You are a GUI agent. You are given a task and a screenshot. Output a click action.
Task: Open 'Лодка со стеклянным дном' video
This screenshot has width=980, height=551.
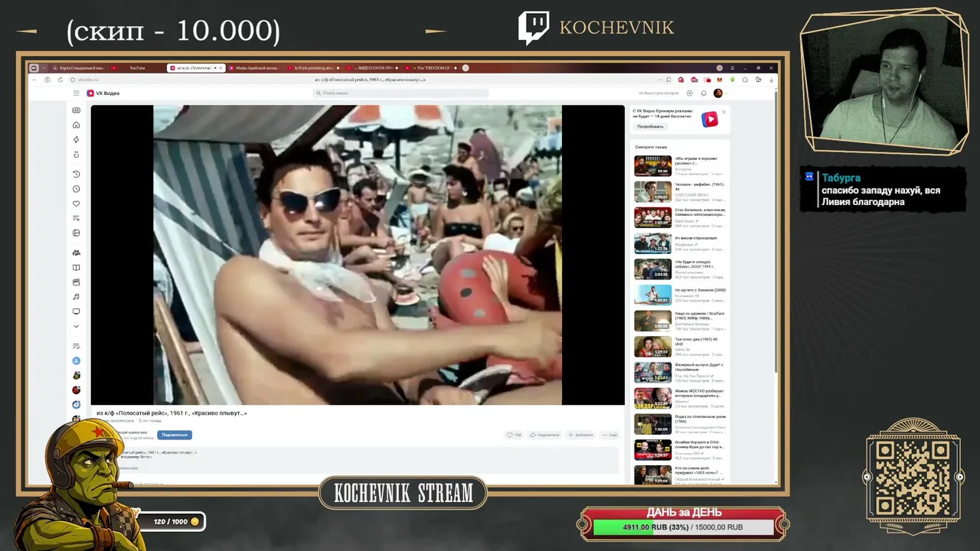pyautogui.click(x=680, y=423)
